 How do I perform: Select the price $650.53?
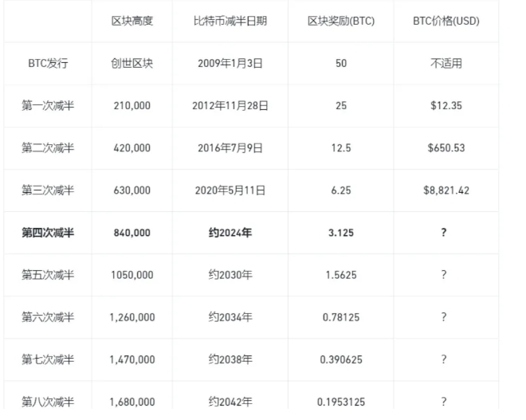click(x=446, y=148)
